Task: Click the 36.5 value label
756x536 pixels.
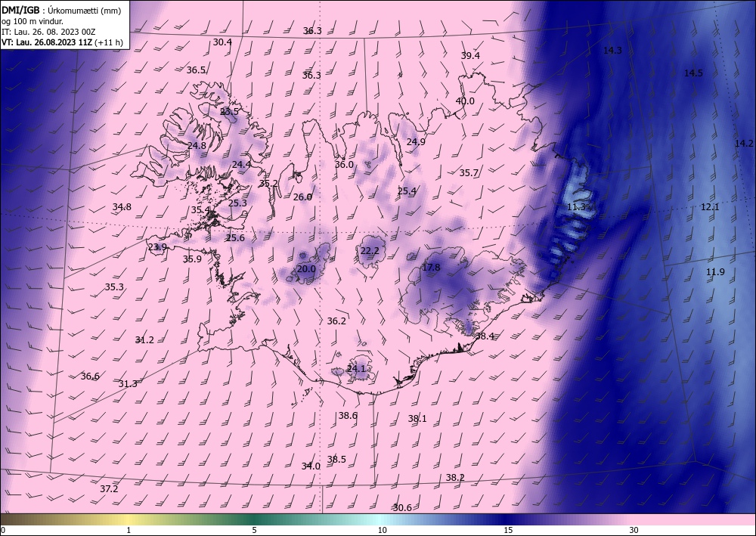Action: 197,70
